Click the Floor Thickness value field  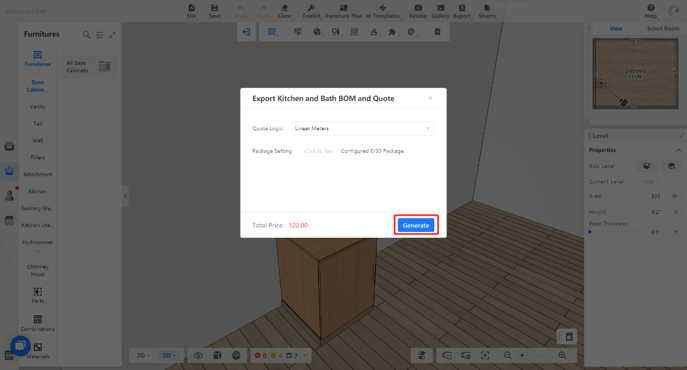coord(664,232)
